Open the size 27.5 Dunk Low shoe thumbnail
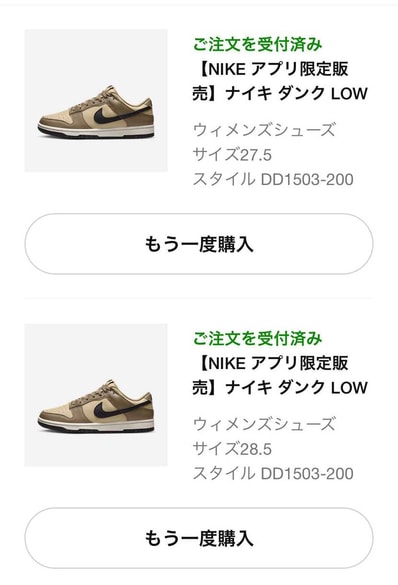The width and height of the screenshot is (398, 585). pos(96,100)
